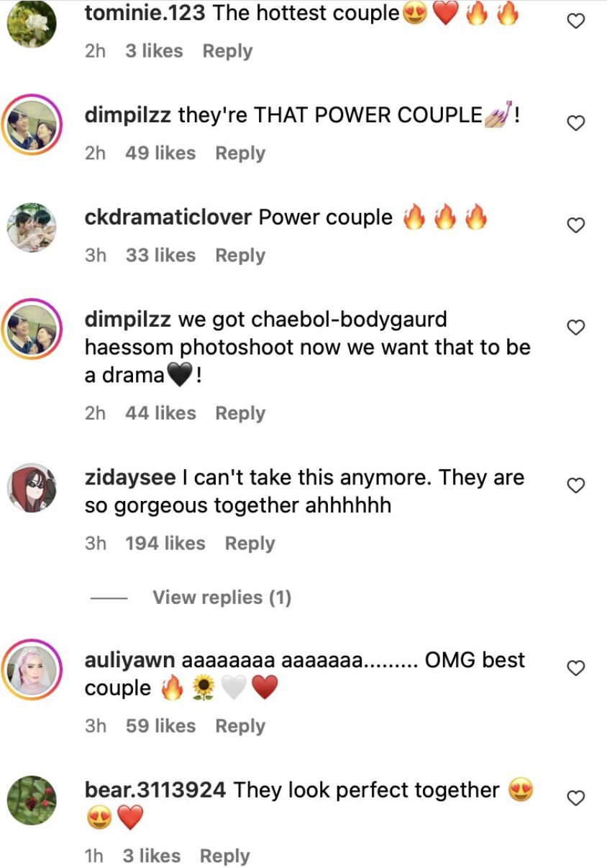Tap heart on ckdramaticlover's comment

pyautogui.click(x=575, y=226)
